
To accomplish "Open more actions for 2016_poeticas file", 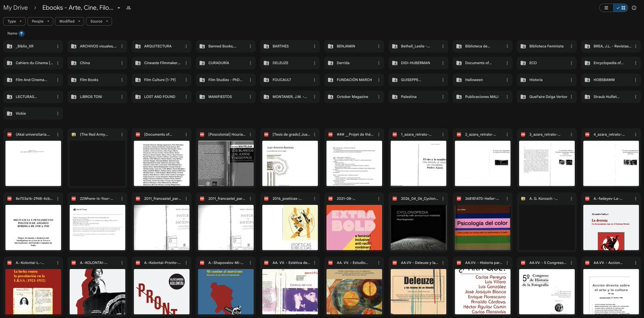I will [315, 198].
